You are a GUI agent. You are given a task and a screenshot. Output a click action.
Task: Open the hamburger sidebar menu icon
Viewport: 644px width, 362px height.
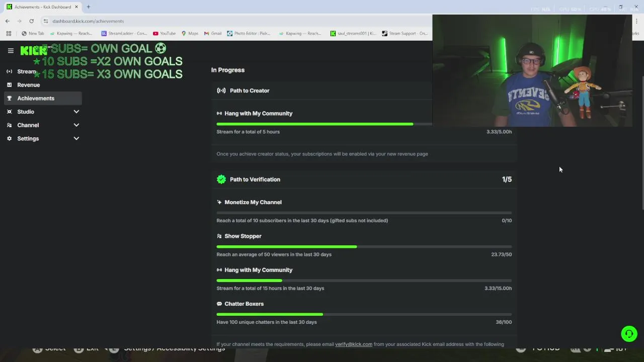[11, 51]
